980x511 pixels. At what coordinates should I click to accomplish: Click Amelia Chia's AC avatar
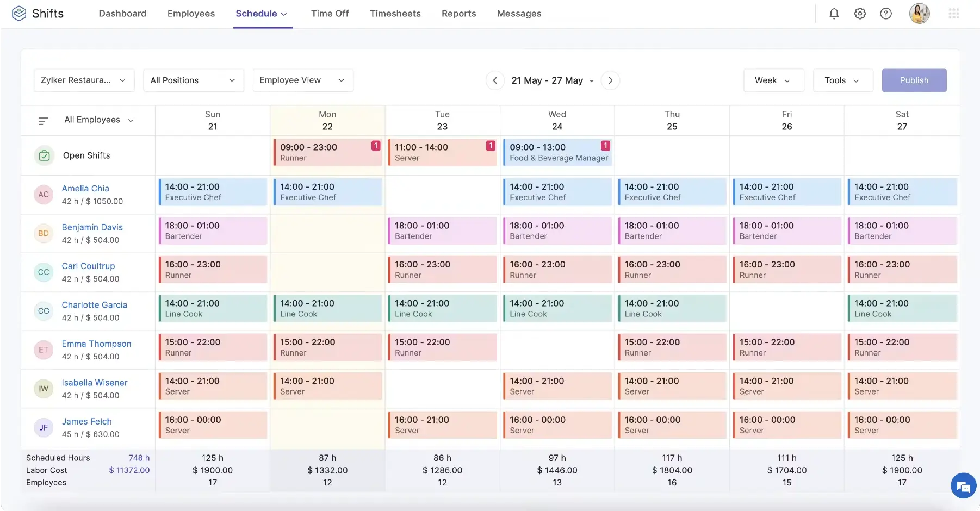[x=44, y=195]
